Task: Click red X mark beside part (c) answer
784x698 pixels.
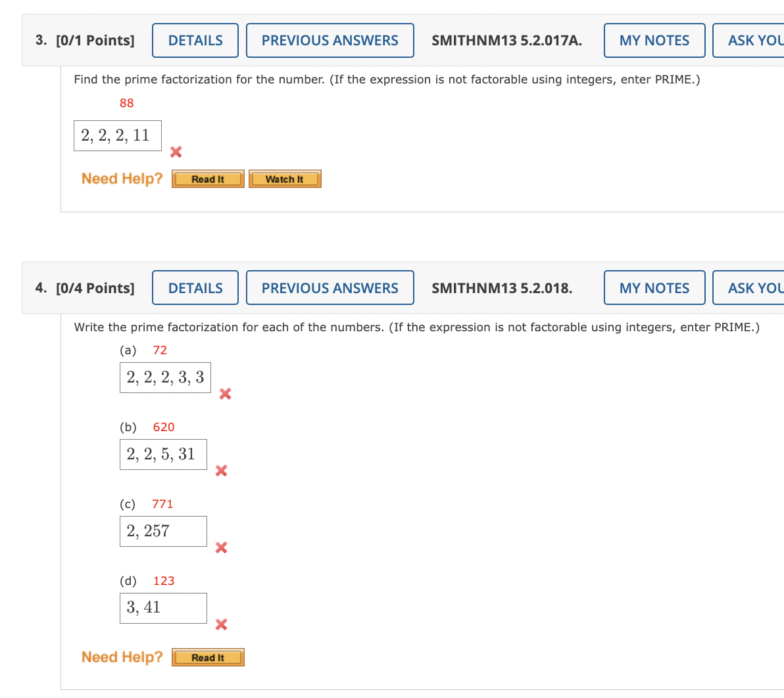Action: pyautogui.click(x=222, y=547)
